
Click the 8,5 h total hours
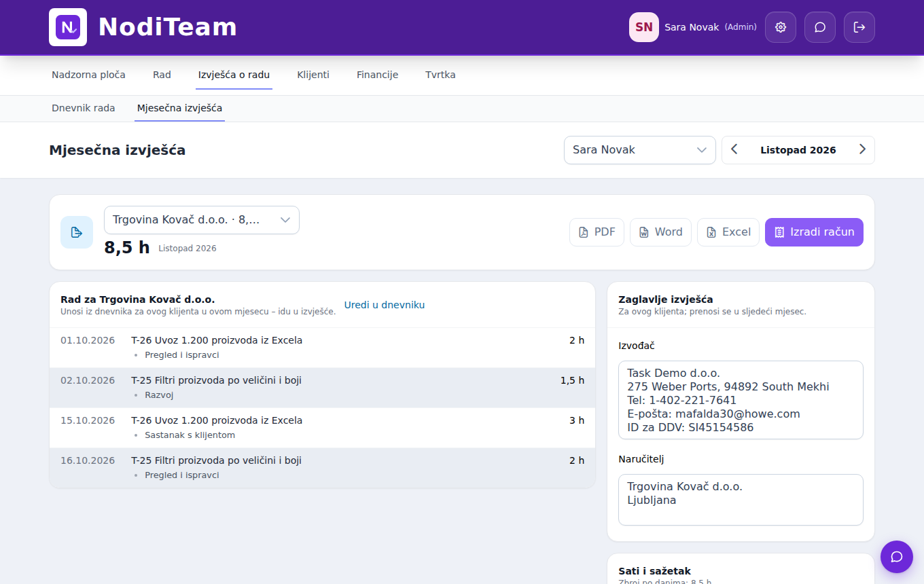coord(127,247)
